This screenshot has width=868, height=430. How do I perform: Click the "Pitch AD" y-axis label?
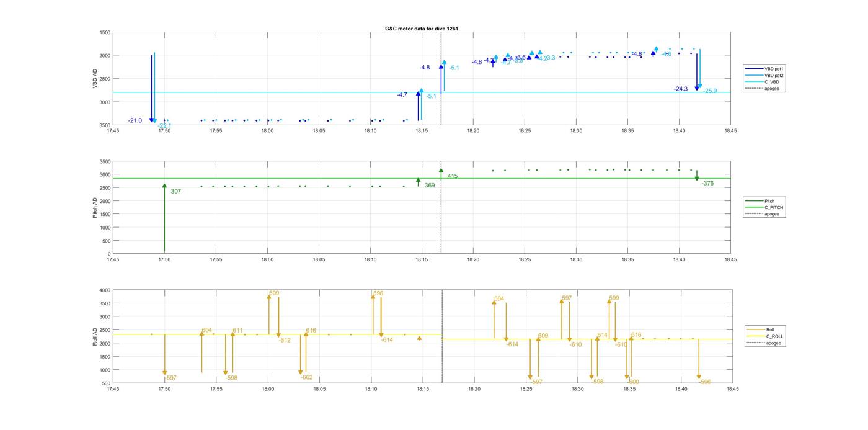point(95,208)
